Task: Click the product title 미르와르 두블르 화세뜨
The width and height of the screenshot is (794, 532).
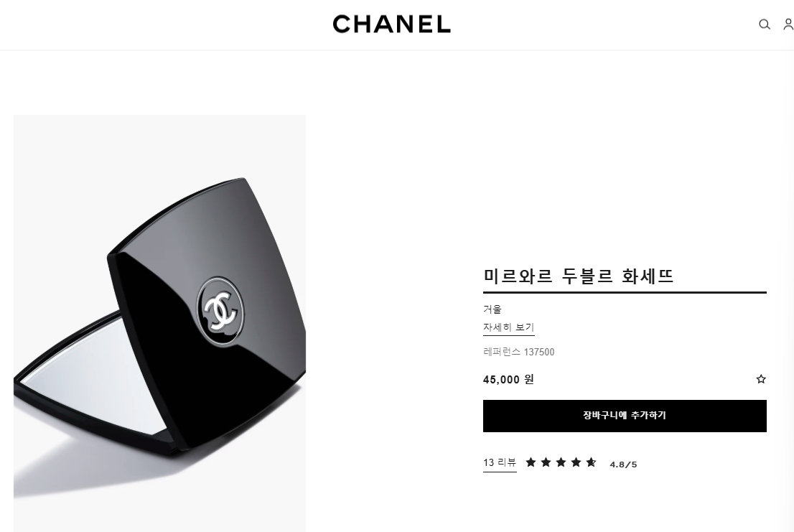Action: [x=579, y=276]
